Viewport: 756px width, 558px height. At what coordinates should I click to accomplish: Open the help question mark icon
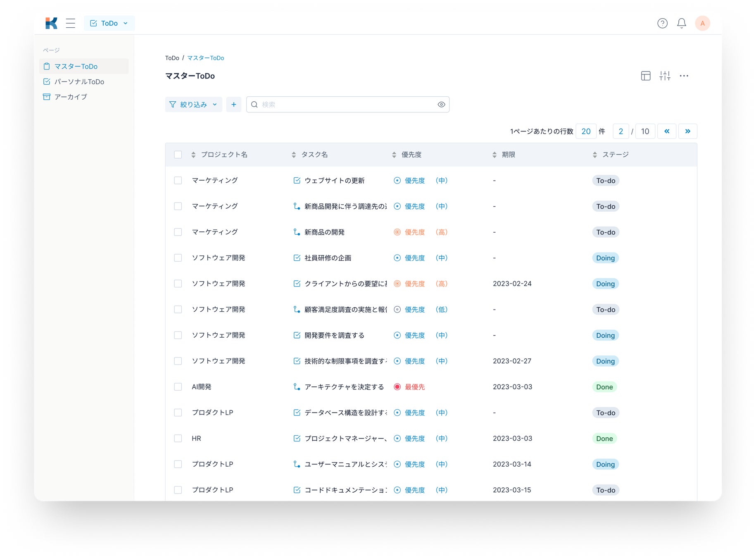point(662,23)
